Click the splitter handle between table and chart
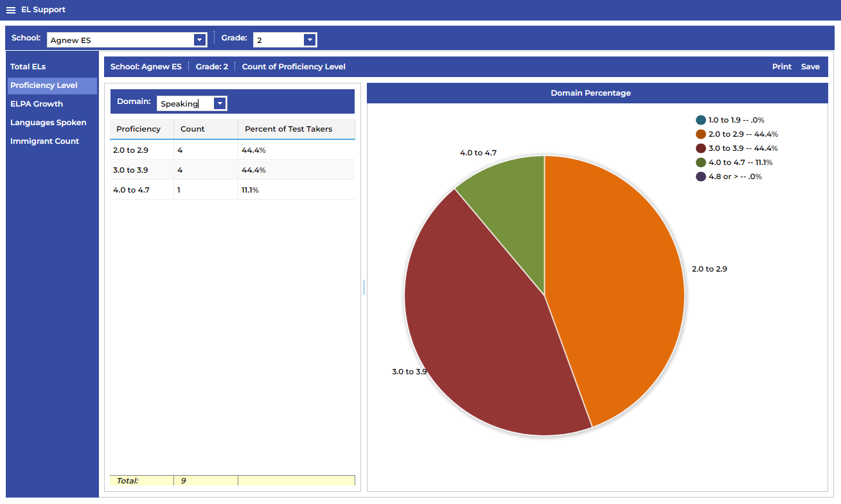The width and height of the screenshot is (841, 504). point(364,287)
